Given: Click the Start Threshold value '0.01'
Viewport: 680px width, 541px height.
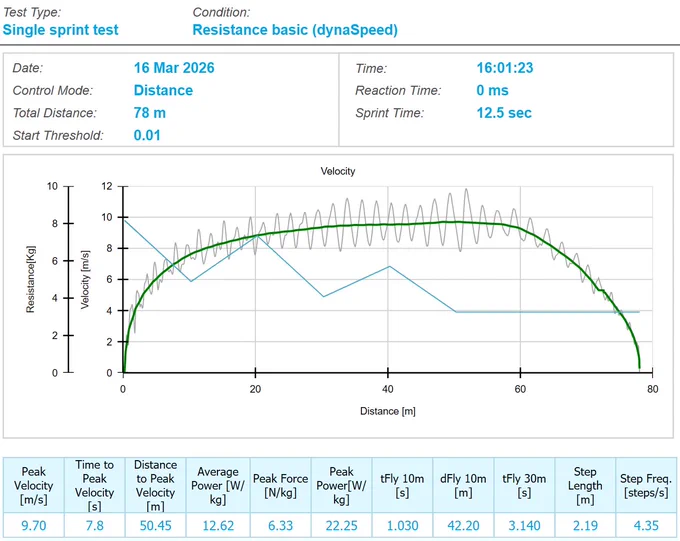Looking at the screenshot, I should 147,135.
